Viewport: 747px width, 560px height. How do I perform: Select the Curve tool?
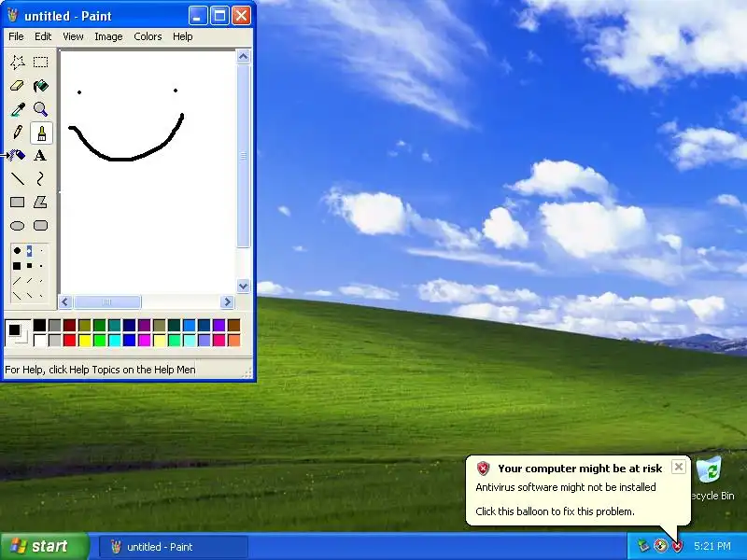40,179
